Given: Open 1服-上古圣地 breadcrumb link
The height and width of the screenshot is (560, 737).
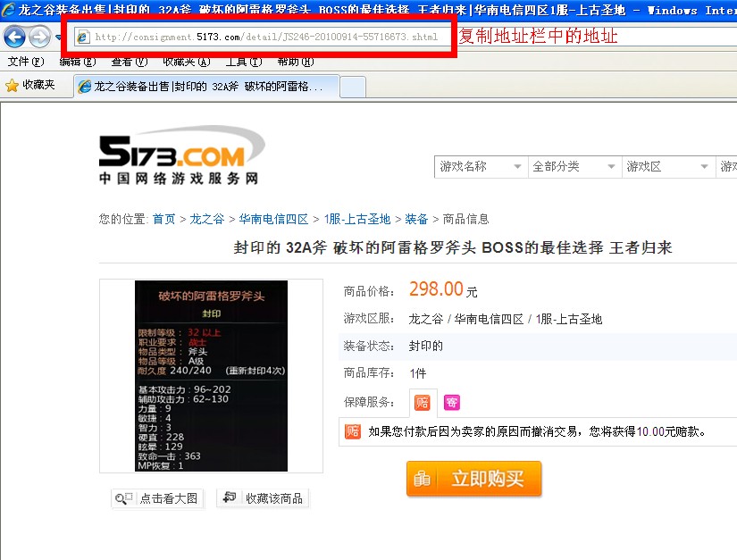Looking at the screenshot, I should click(357, 219).
